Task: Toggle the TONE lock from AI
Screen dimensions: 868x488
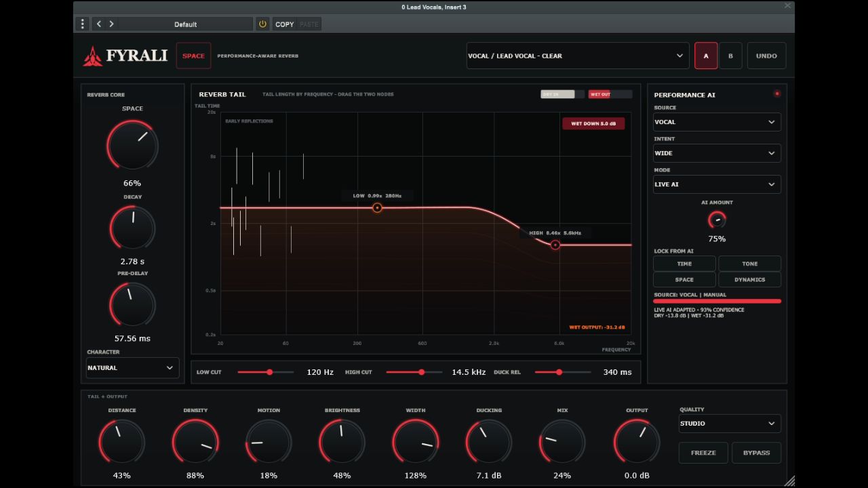Action: coord(749,264)
